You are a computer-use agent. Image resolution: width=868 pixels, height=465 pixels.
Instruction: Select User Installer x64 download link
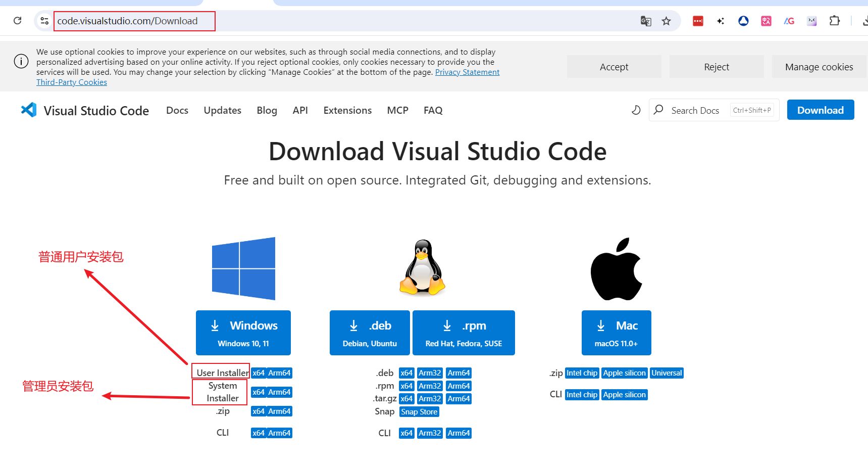259,373
